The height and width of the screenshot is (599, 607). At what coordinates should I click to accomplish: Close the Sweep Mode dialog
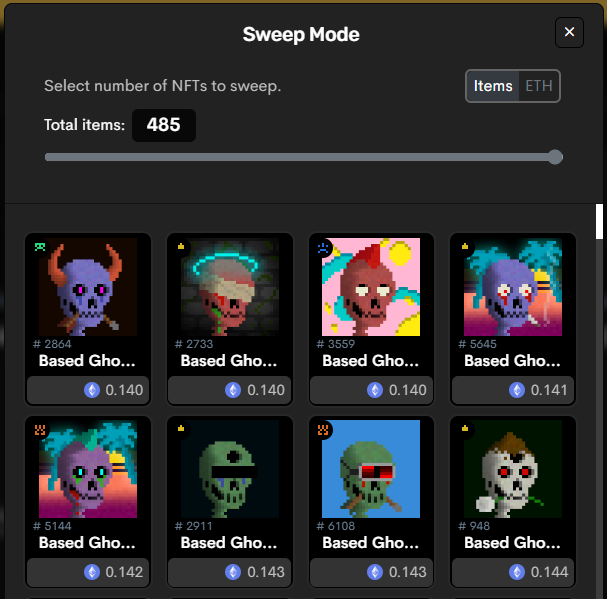tap(569, 32)
